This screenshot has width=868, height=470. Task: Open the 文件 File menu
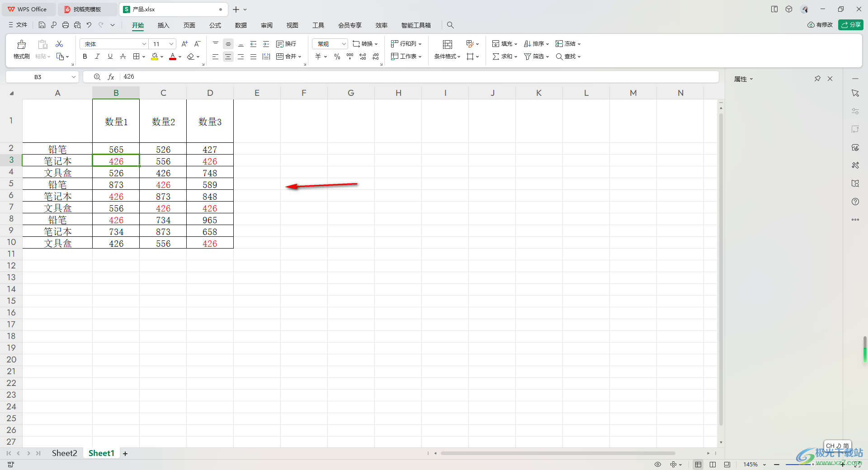tap(18, 25)
